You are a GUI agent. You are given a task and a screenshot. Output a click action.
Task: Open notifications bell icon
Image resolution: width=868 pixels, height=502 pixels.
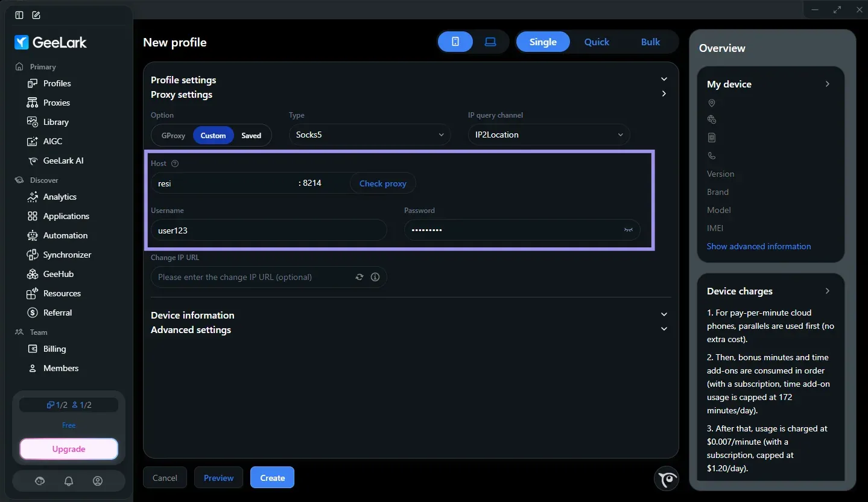pos(69,481)
